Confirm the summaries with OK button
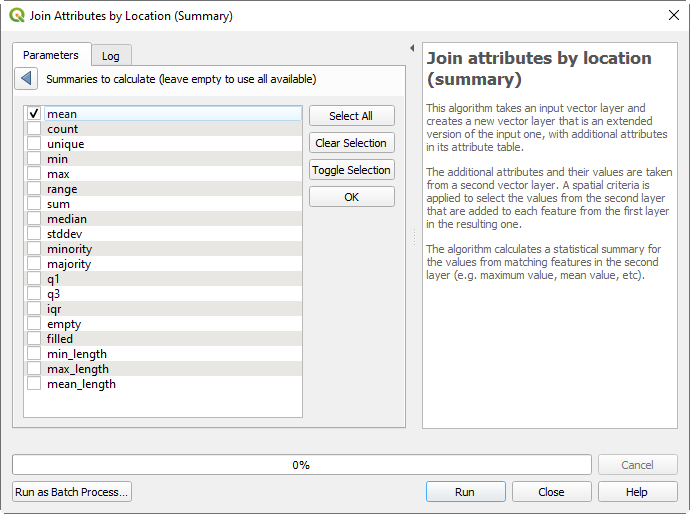 [x=352, y=197]
